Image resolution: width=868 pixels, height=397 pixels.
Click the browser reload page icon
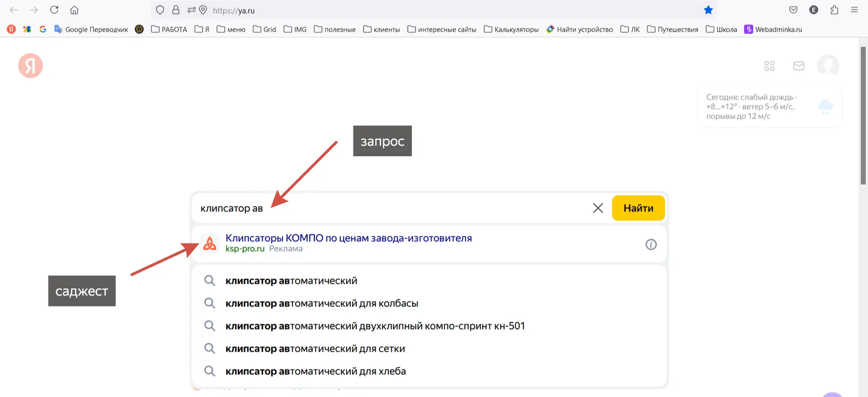click(54, 10)
